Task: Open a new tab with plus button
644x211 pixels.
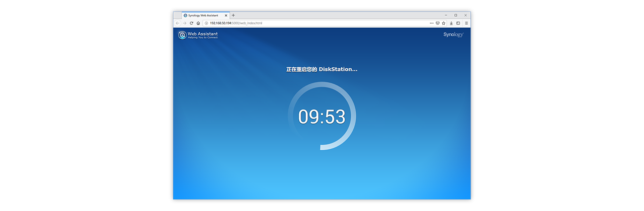Action: [x=233, y=15]
